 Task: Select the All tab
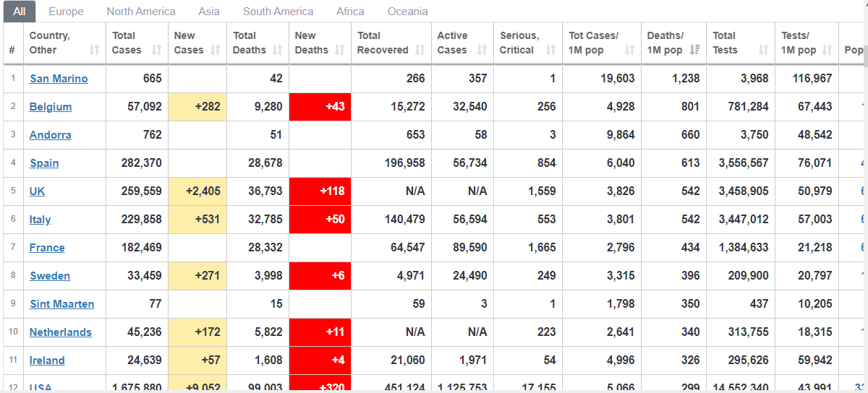click(x=20, y=12)
